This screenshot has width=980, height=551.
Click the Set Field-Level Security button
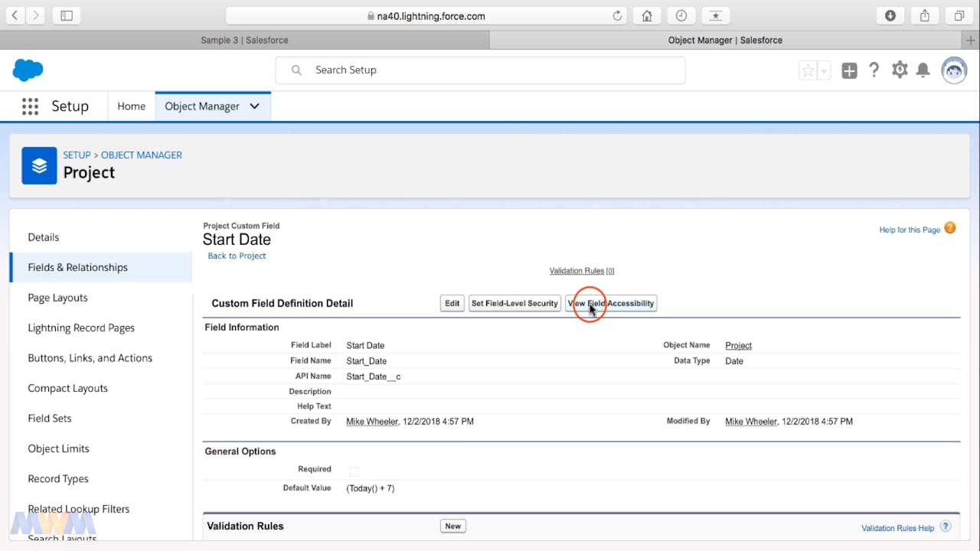514,303
